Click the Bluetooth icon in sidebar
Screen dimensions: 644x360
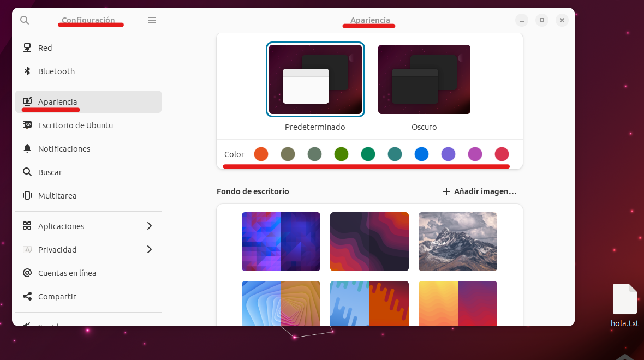27,71
